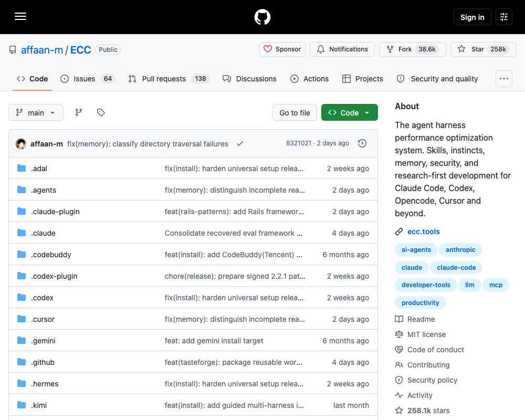Image resolution: width=525 pixels, height=420 pixels.
Task: Open the .codebuddy folder
Action: point(51,255)
